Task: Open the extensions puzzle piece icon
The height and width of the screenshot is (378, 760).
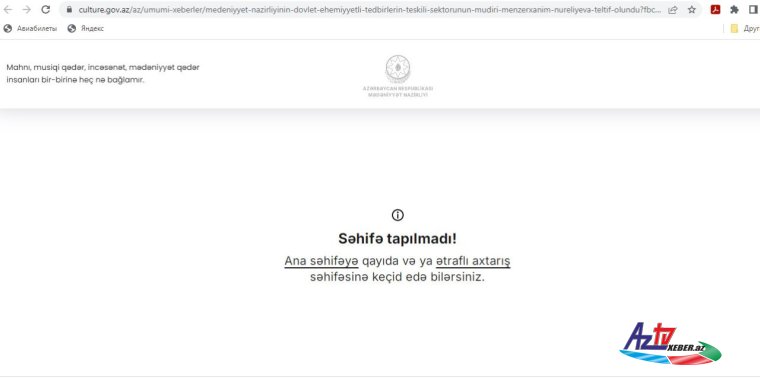Action: (x=734, y=10)
